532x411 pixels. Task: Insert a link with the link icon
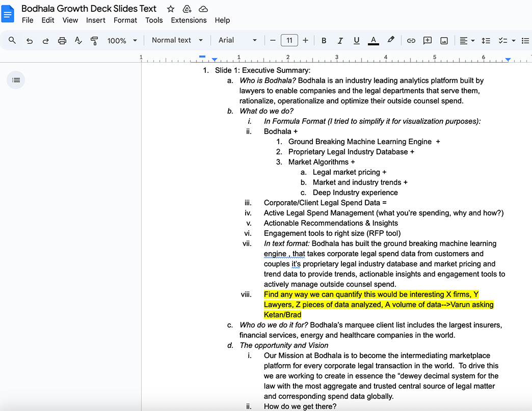point(411,41)
